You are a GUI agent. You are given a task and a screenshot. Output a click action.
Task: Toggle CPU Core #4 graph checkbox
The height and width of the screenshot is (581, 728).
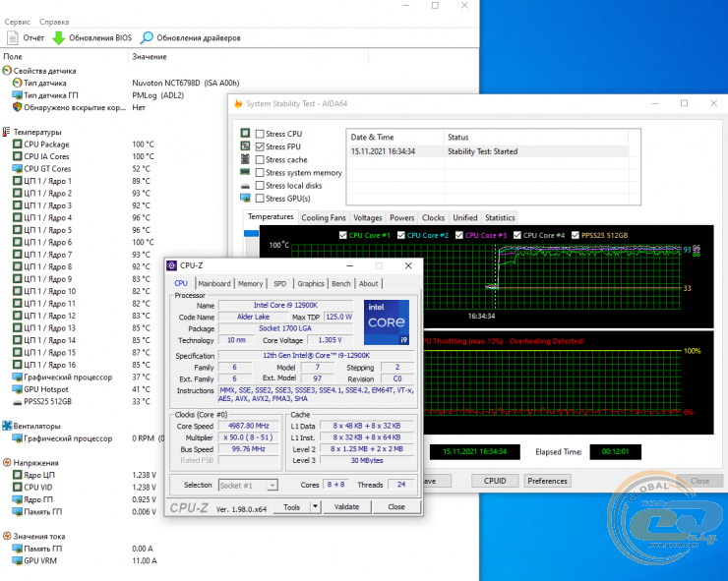pos(517,235)
